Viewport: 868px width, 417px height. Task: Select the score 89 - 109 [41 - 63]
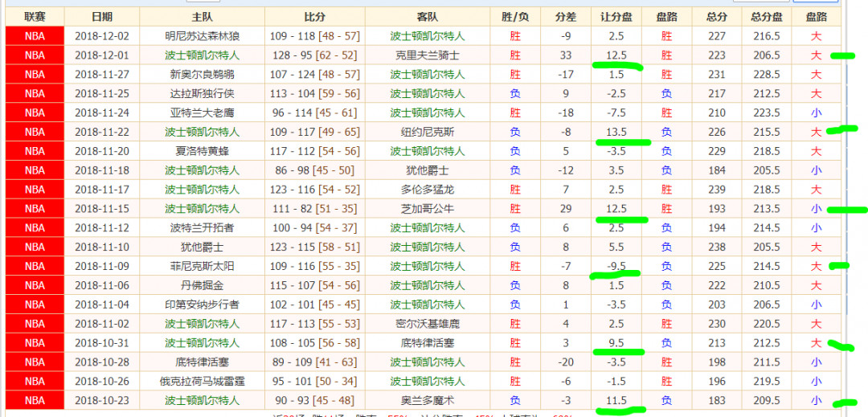pyautogui.click(x=315, y=362)
